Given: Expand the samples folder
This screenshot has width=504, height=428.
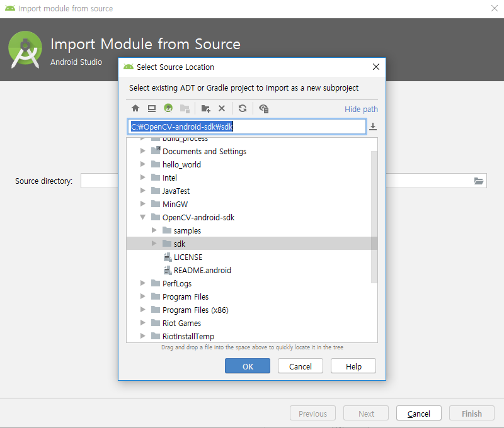Looking at the screenshot, I should tap(154, 230).
